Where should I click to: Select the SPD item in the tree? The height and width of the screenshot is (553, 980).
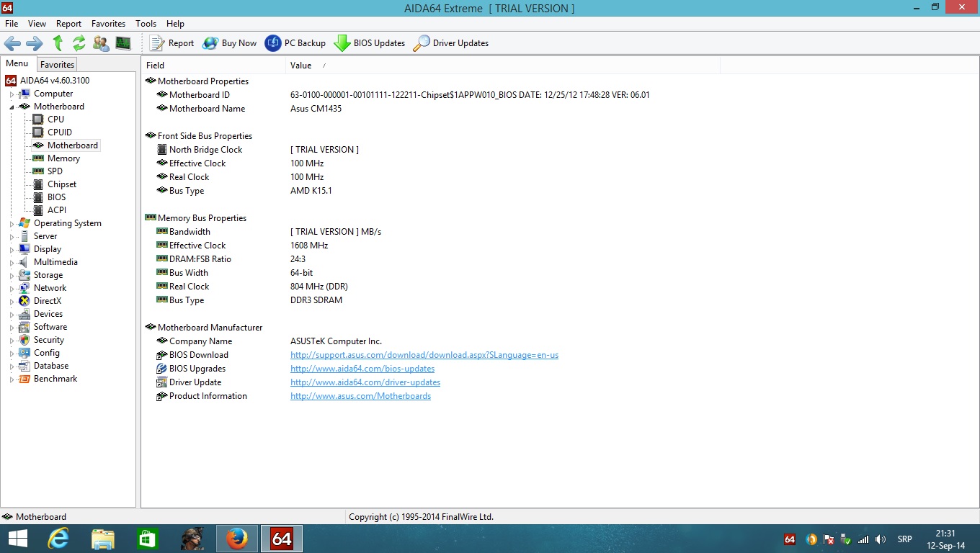pyautogui.click(x=55, y=171)
